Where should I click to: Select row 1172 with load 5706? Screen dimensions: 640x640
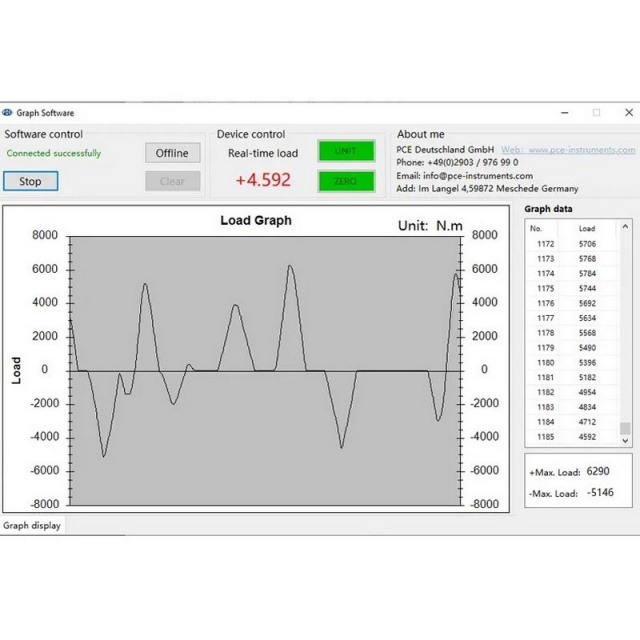572,244
